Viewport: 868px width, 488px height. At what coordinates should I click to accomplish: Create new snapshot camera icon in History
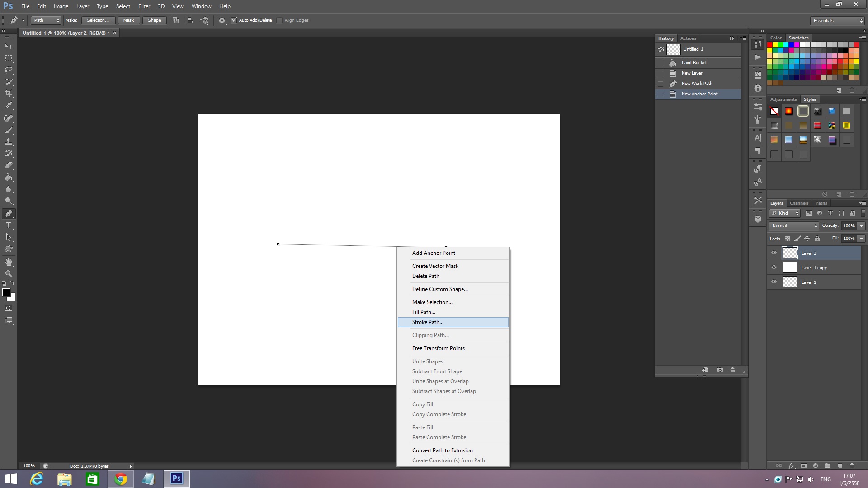coord(720,370)
